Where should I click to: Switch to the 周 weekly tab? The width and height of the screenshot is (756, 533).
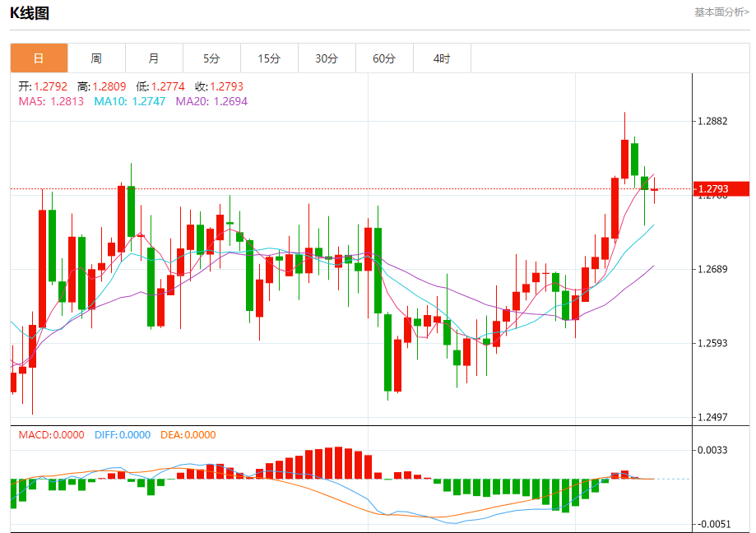pyautogui.click(x=96, y=58)
